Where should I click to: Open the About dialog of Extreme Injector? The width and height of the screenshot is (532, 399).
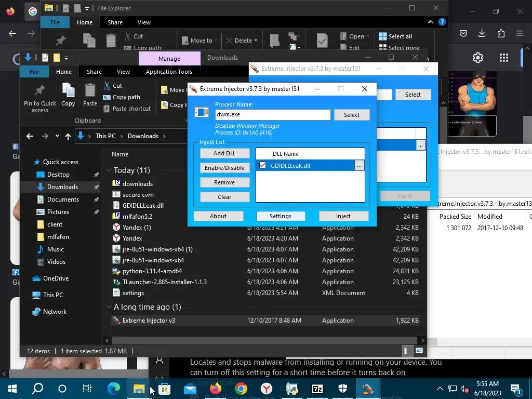pos(218,216)
